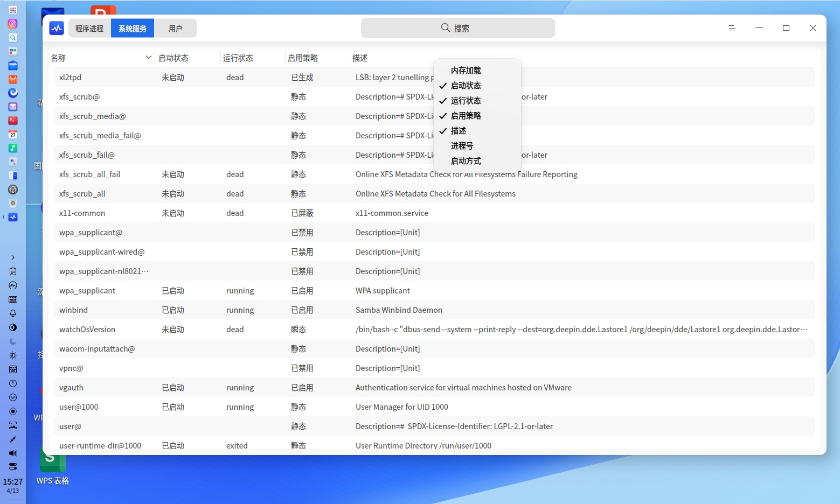Click the crescent moon tray icon
The image size is (840, 504).
point(13,341)
